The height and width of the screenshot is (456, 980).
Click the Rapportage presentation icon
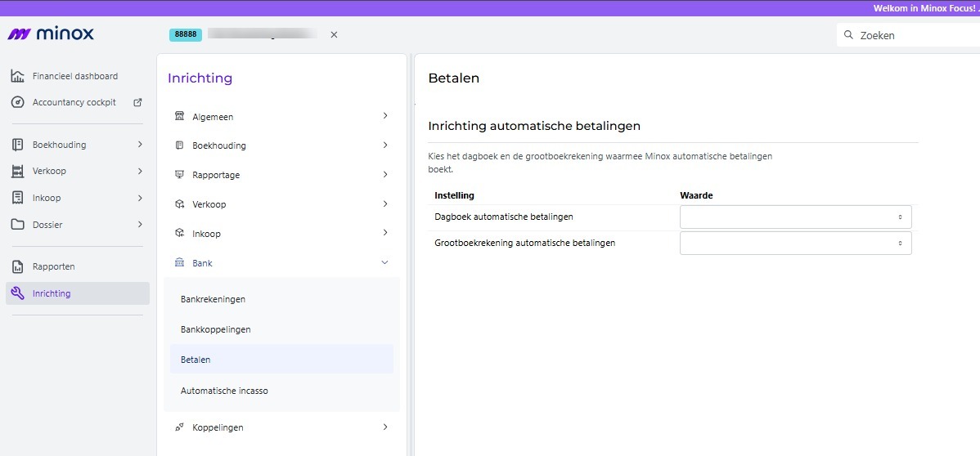179,174
